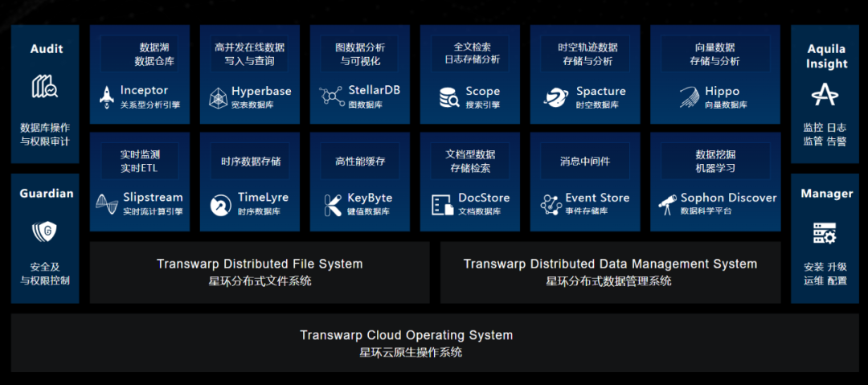Click the Aquila Insight heading
Viewport: 868px width, 385px height.
click(x=826, y=56)
